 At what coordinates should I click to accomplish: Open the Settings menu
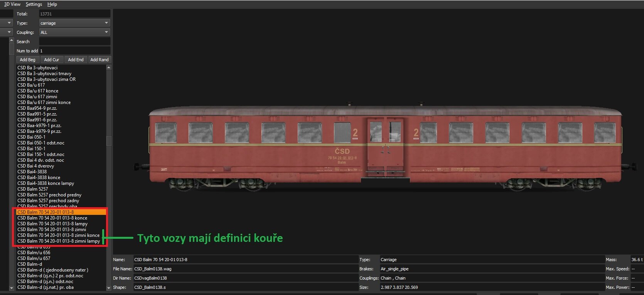pos(34,4)
